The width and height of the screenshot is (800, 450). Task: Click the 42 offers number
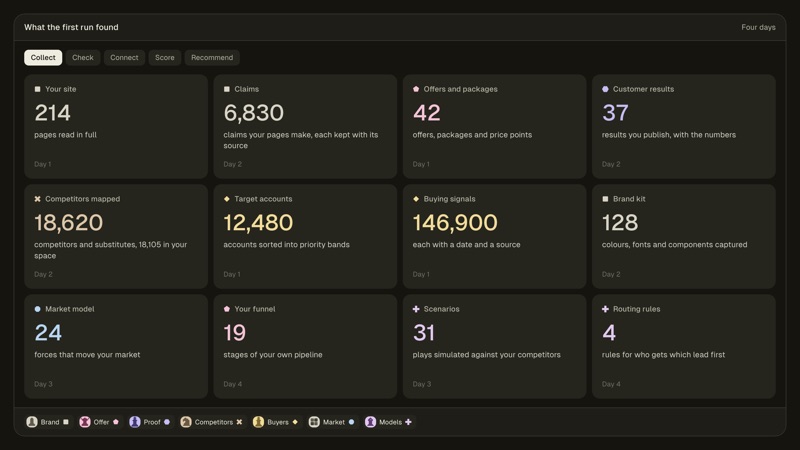[x=427, y=113]
